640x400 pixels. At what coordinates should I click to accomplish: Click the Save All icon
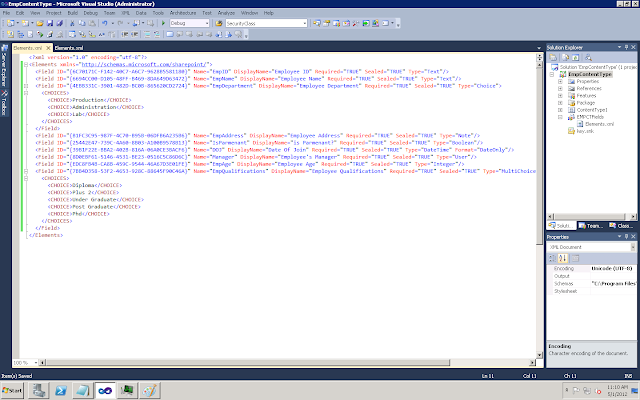60,23
